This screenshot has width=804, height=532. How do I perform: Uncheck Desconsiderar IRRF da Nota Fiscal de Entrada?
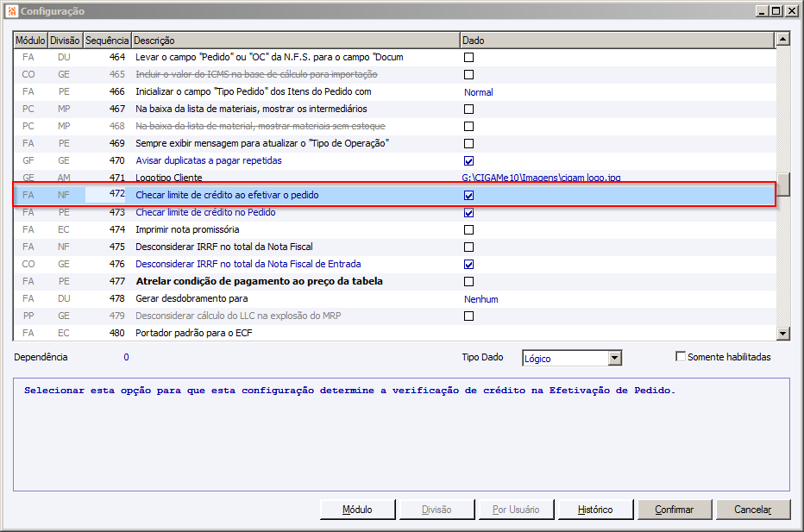tap(468, 265)
